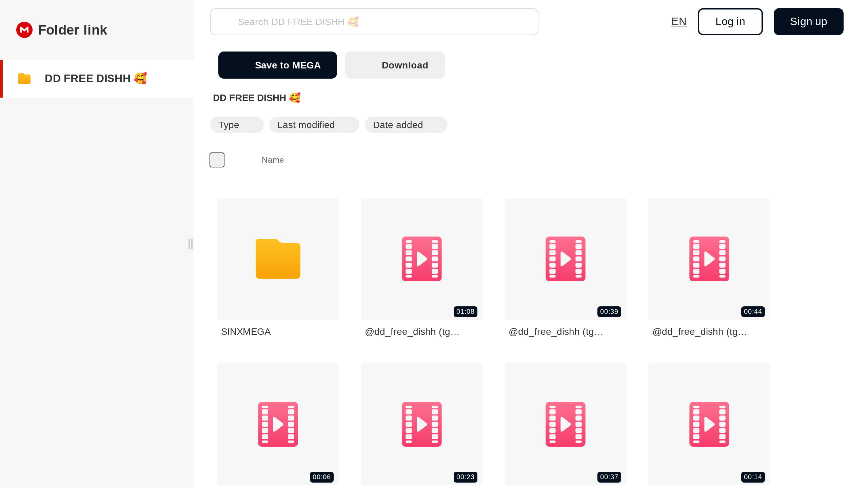Open the video with 01:08 duration
This screenshot has height=488, width=868.
click(421, 259)
